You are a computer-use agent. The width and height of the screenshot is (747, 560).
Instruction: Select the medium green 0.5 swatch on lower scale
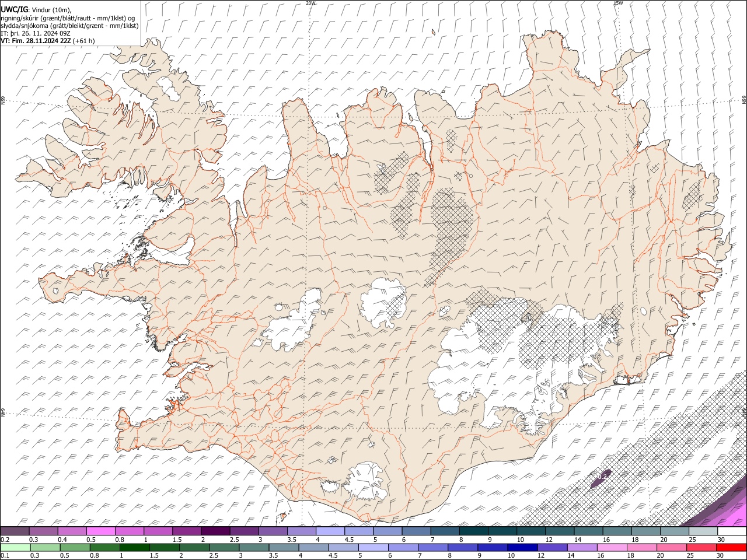(75, 547)
